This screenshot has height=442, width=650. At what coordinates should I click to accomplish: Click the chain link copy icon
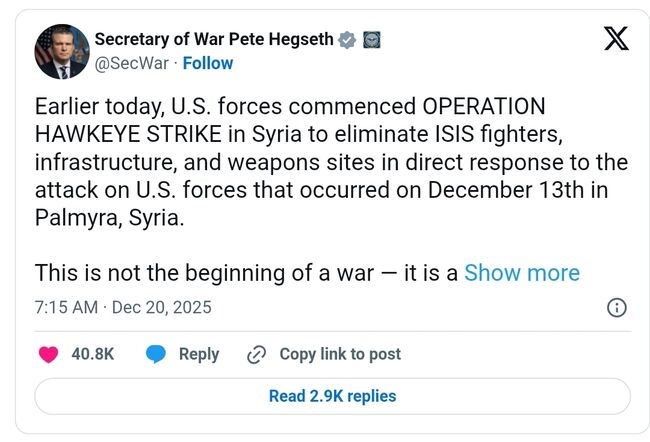pos(256,354)
